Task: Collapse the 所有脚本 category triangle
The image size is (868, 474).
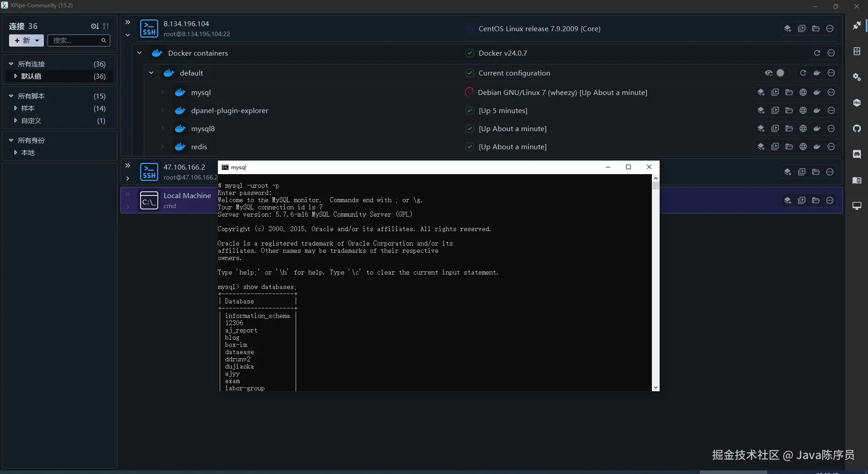Action: 11,96
